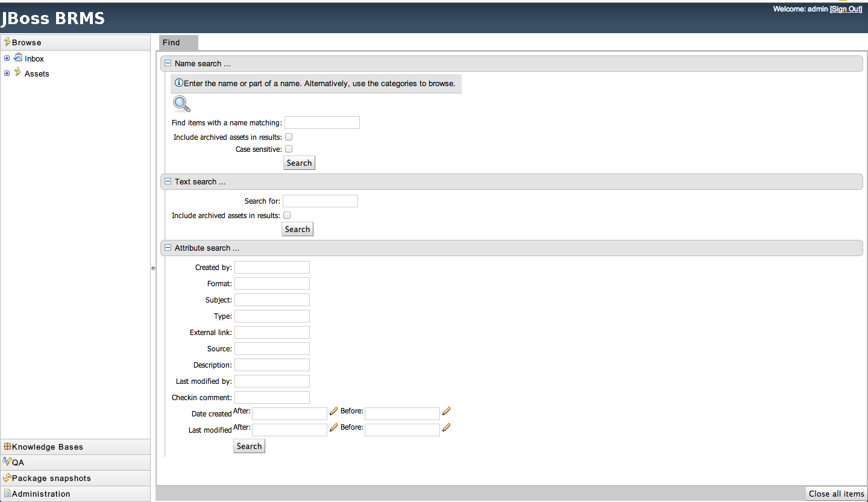Select Inbox in the Browse tree
The height and width of the screenshot is (502, 868).
pyautogui.click(x=34, y=58)
